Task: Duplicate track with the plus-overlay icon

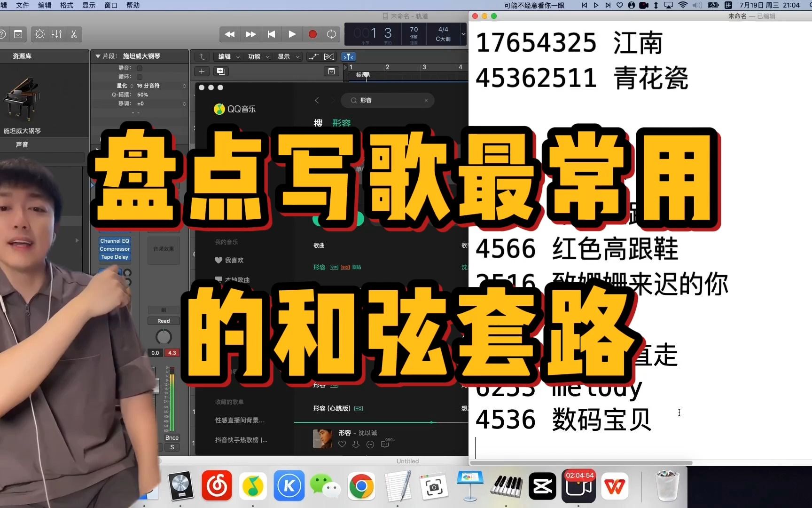Action: (x=221, y=71)
